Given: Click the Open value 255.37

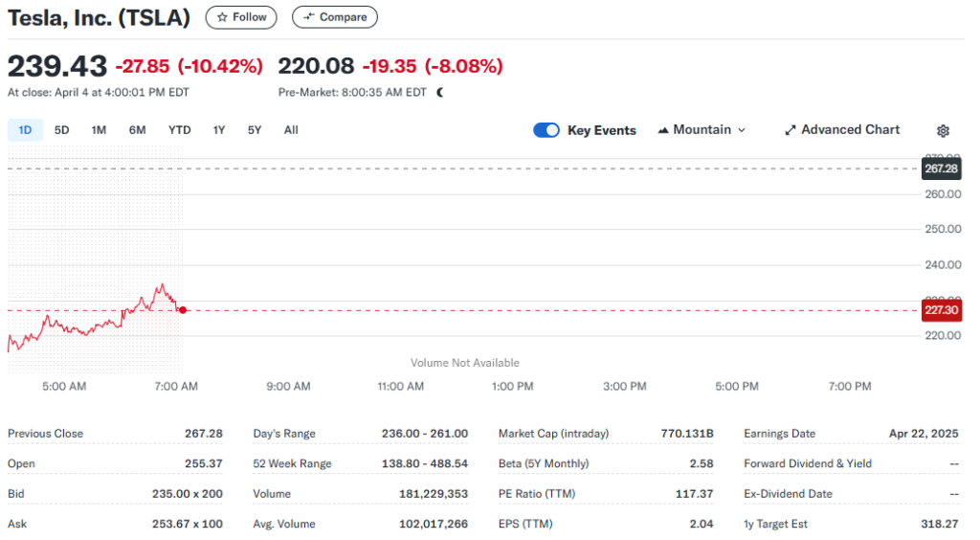Looking at the screenshot, I should tap(204, 463).
